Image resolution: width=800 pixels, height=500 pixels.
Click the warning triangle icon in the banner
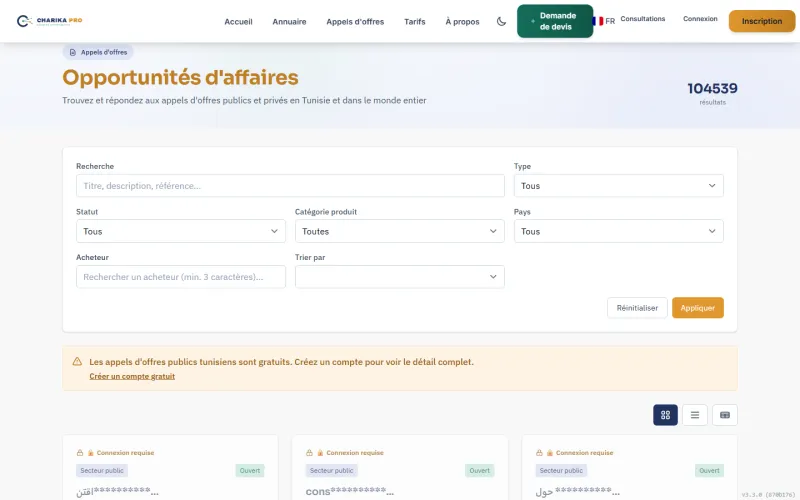click(77, 361)
